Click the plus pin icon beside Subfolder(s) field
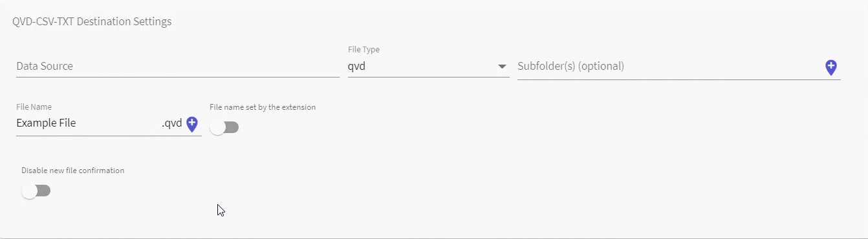The width and height of the screenshot is (868, 239). (x=831, y=67)
